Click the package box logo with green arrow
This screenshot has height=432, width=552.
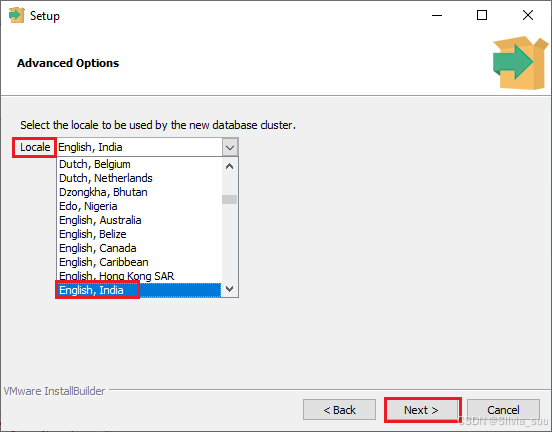[520, 63]
